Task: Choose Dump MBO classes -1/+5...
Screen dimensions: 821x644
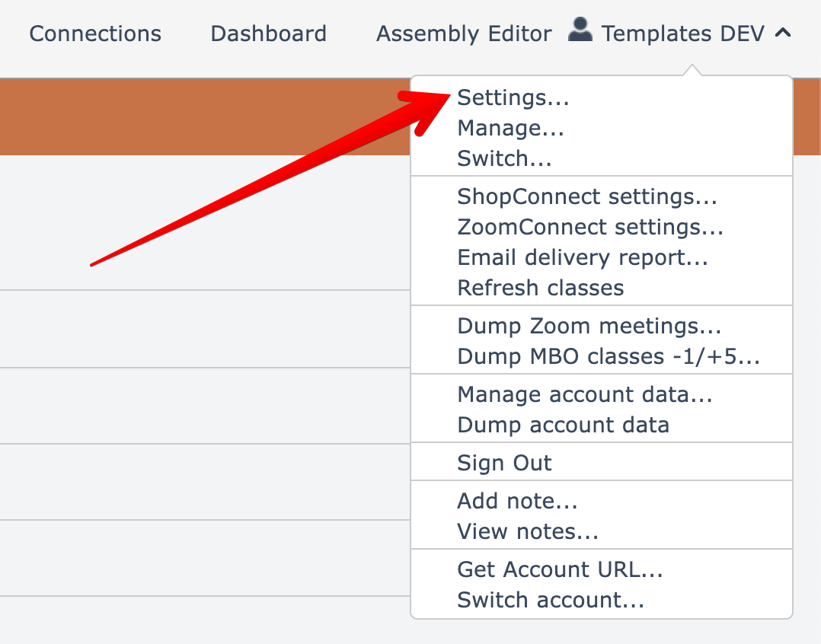Action: [x=608, y=356]
